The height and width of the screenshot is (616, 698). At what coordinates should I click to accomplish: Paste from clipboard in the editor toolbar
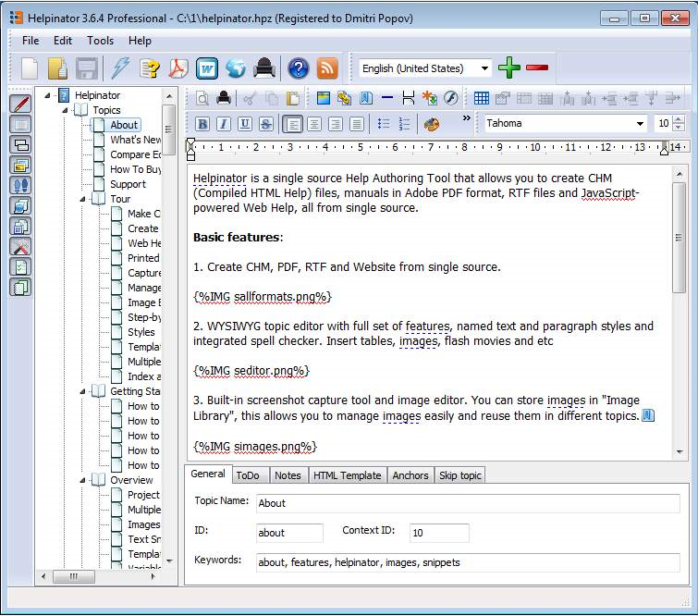coord(292,98)
